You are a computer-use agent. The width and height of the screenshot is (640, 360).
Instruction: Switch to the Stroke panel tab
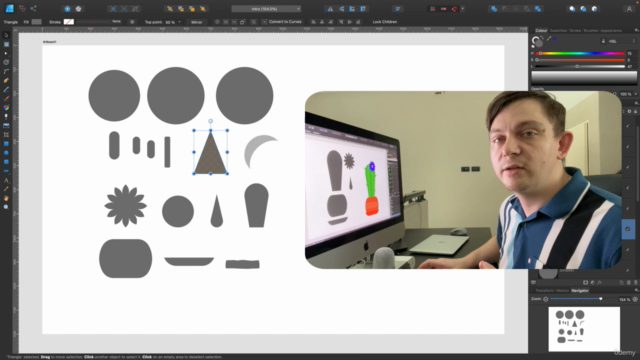click(x=575, y=30)
